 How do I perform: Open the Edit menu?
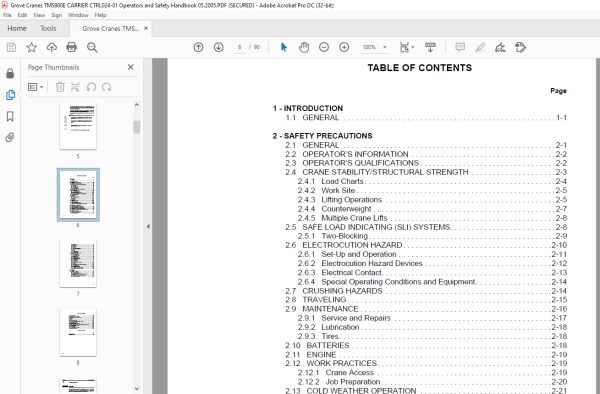22,15
